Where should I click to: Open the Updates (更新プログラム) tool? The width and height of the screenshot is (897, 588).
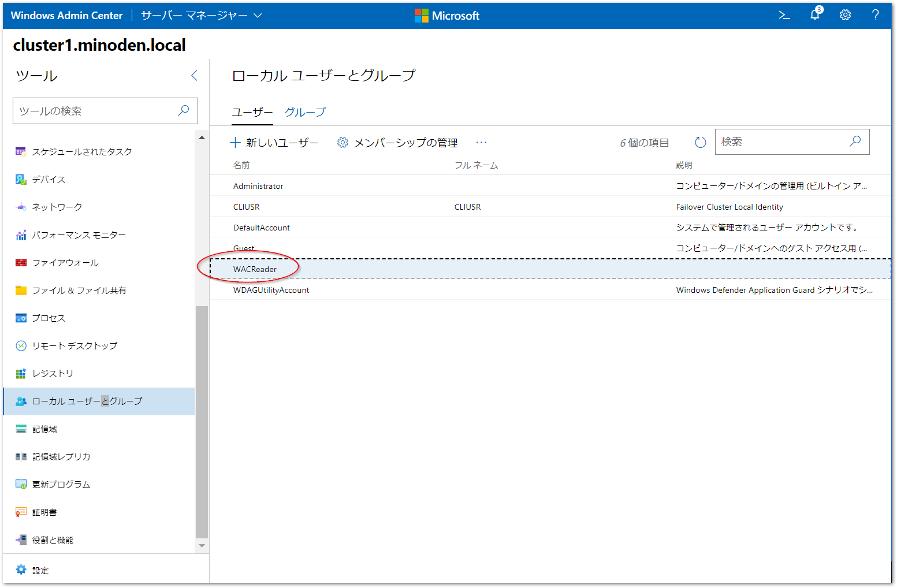point(61,484)
